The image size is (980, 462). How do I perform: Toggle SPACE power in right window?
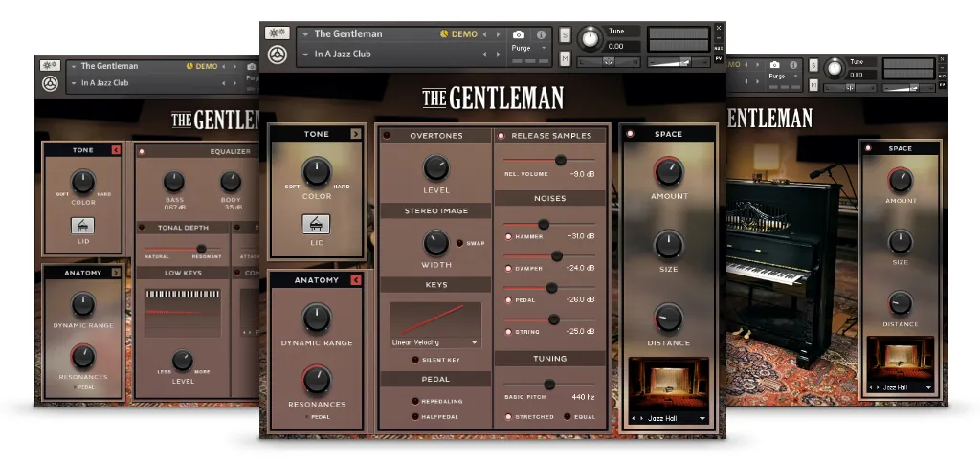tap(867, 148)
